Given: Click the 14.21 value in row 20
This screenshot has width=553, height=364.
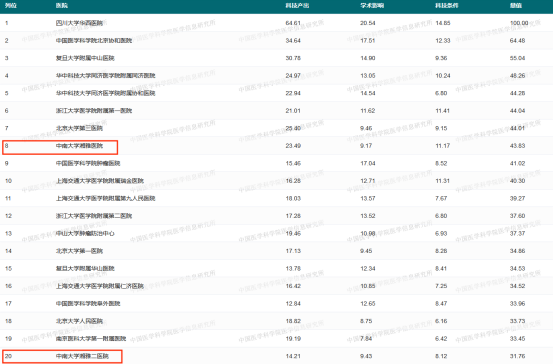Looking at the screenshot, I should point(293,356).
